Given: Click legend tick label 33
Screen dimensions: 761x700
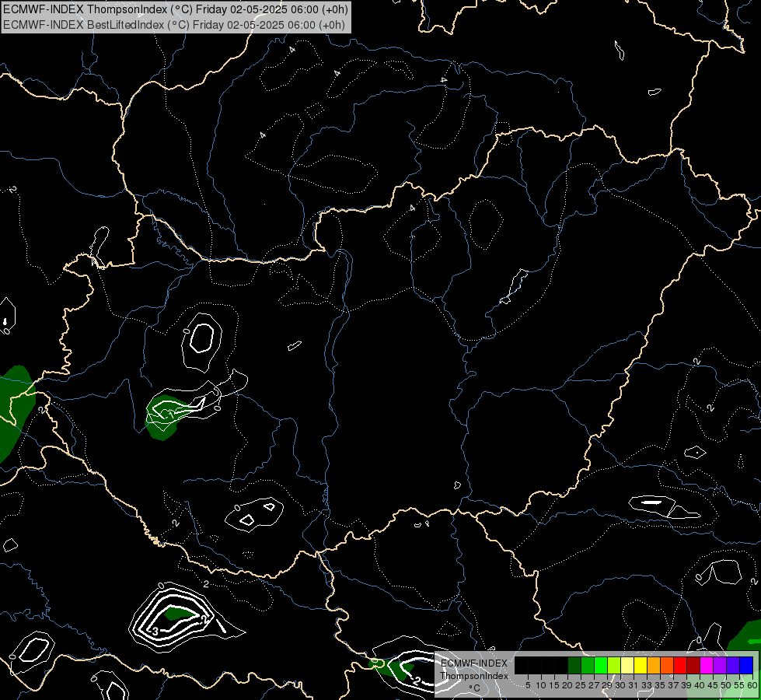Looking at the screenshot, I should [647, 685].
